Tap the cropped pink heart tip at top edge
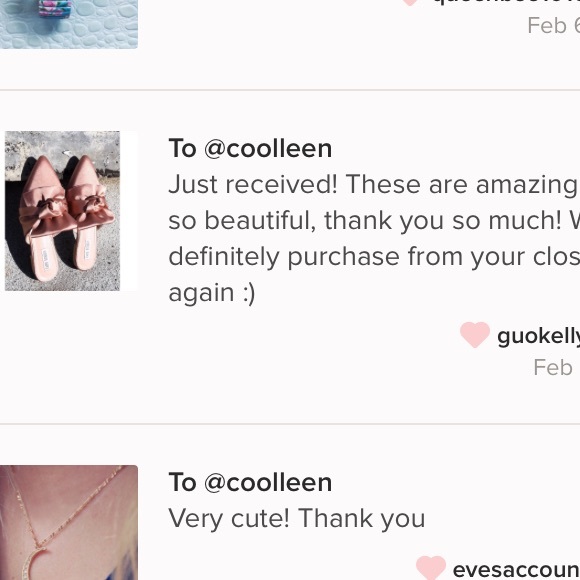 click(x=410, y=3)
